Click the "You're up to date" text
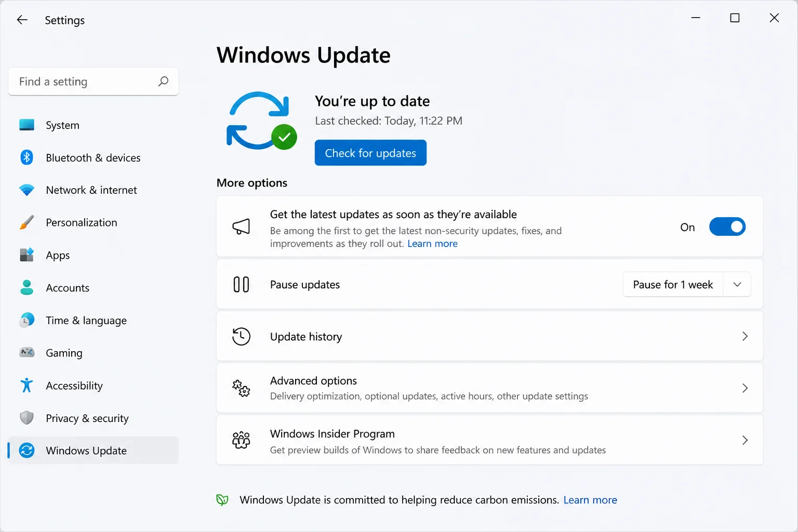The width and height of the screenshot is (798, 532). (373, 101)
